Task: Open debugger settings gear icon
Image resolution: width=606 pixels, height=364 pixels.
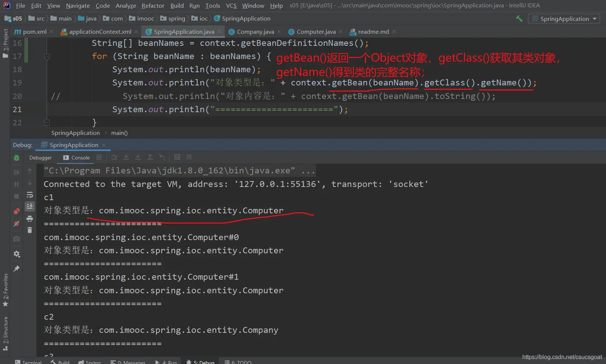Action: point(17,254)
